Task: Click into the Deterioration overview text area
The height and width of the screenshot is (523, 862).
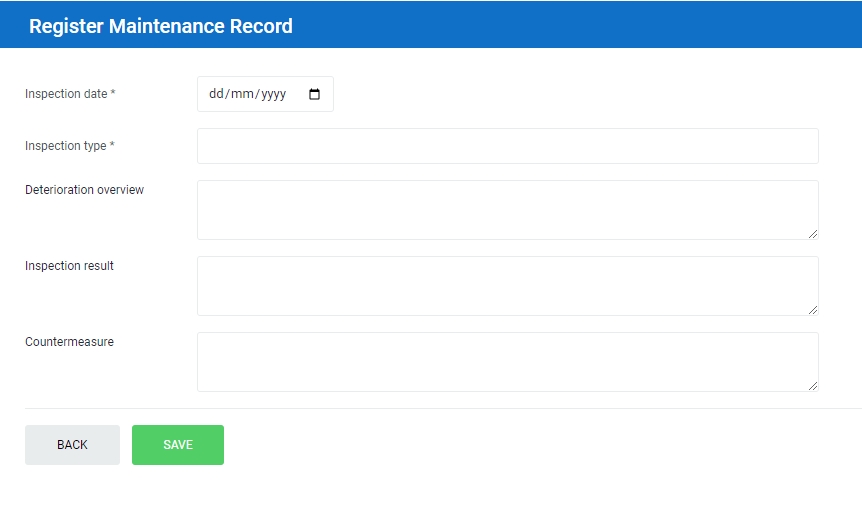Action: coord(507,210)
